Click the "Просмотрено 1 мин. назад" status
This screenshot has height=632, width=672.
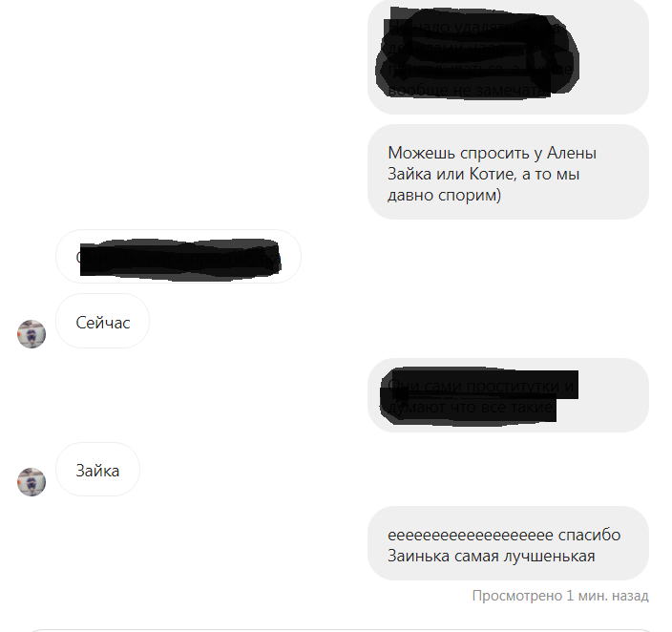click(560, 596)
